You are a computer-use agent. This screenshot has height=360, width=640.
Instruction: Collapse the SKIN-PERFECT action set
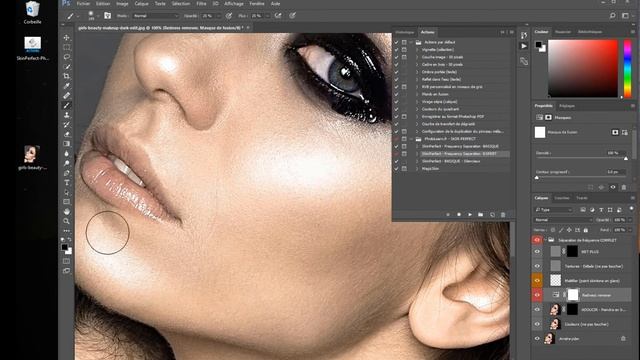point(411,139)
